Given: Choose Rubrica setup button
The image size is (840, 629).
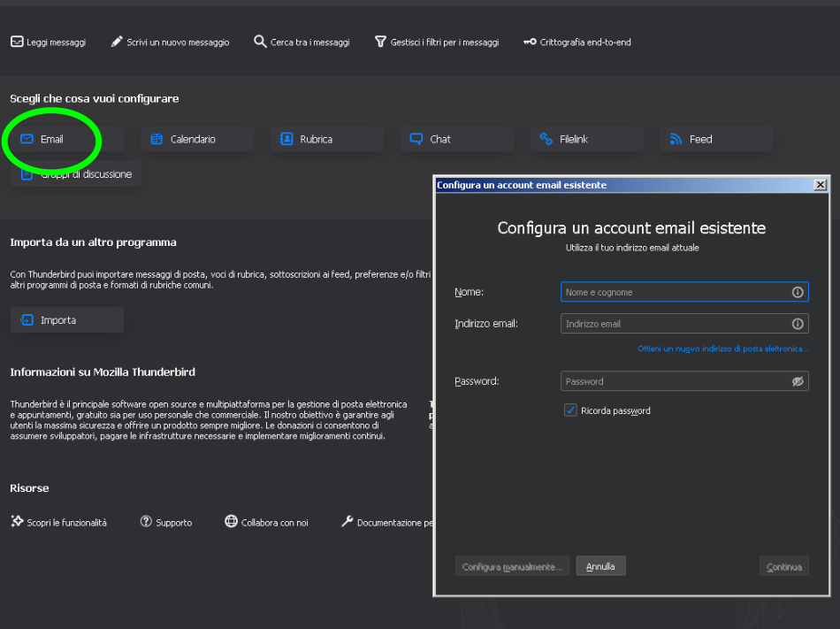Looking at the screenshot, I should [x=327, y=139].
